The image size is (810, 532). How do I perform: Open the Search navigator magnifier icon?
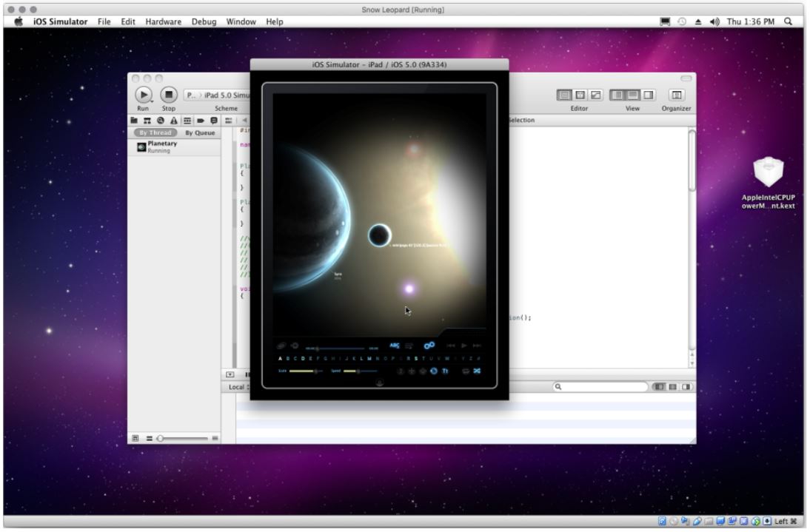(161, 121)
